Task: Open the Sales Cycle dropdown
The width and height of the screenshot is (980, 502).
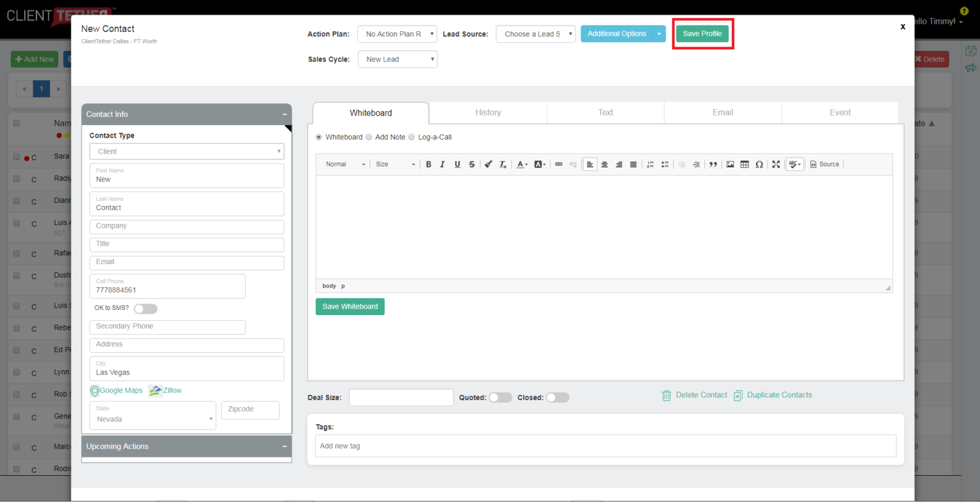Action: click(x=397, y=59)
